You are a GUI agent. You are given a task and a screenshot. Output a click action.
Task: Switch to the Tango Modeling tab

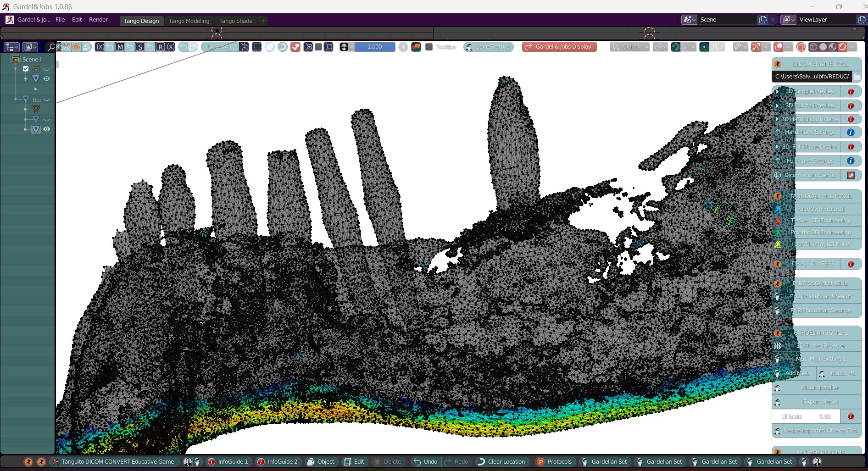click(x=189, y=21)
